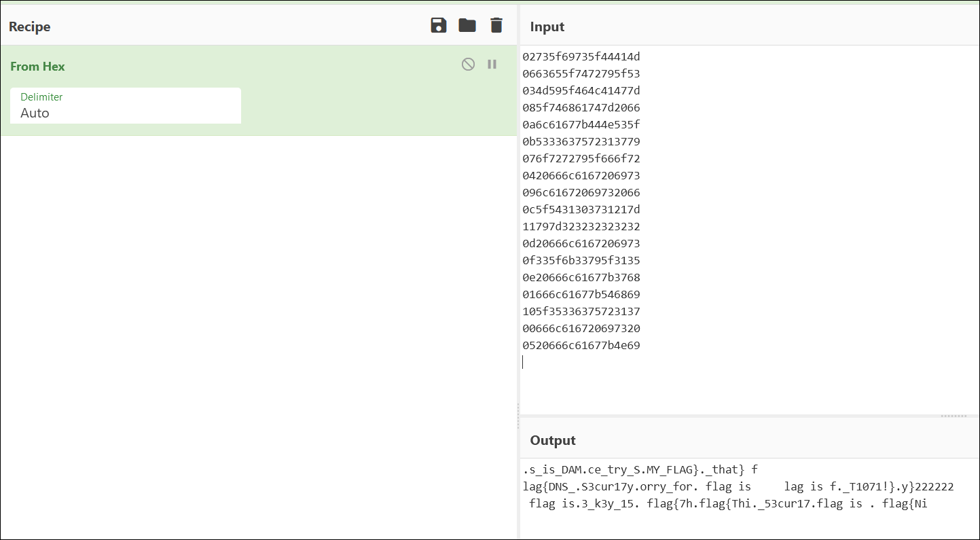
Task: Click the Recipe panel heading
Action: [x=30, y=26]
